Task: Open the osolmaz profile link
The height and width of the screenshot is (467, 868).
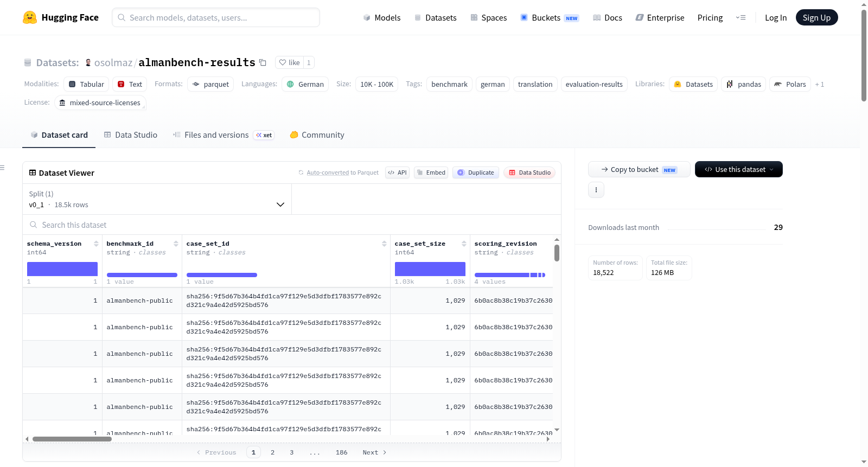Action: click(x=113, y=62)
